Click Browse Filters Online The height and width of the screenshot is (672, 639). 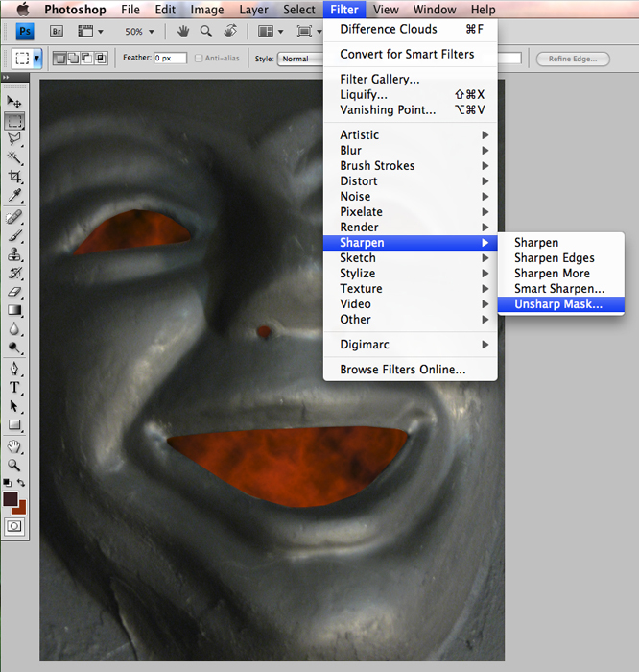pyautogui.click(x=411, y=369)
